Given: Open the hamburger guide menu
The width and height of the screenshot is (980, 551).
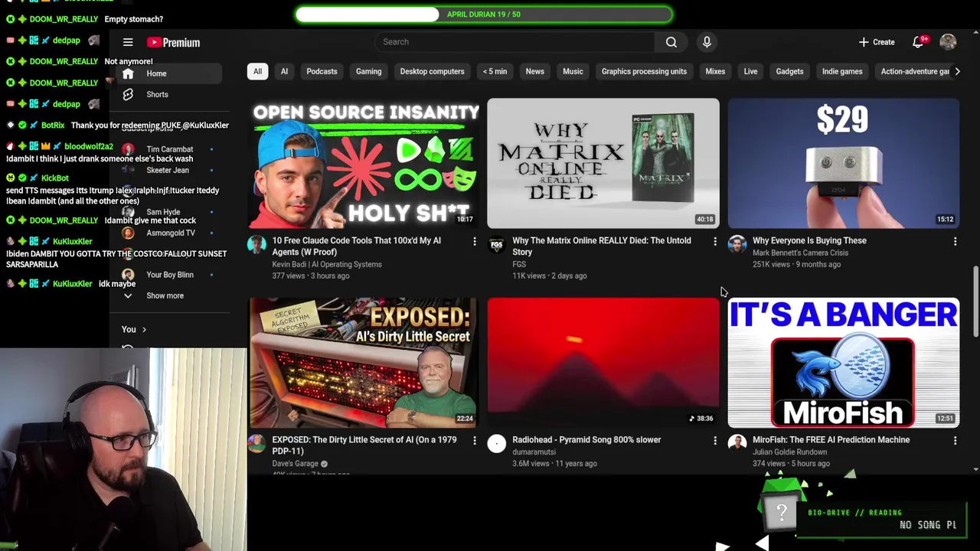Looking at the screenshot, I should click(128, 42).
